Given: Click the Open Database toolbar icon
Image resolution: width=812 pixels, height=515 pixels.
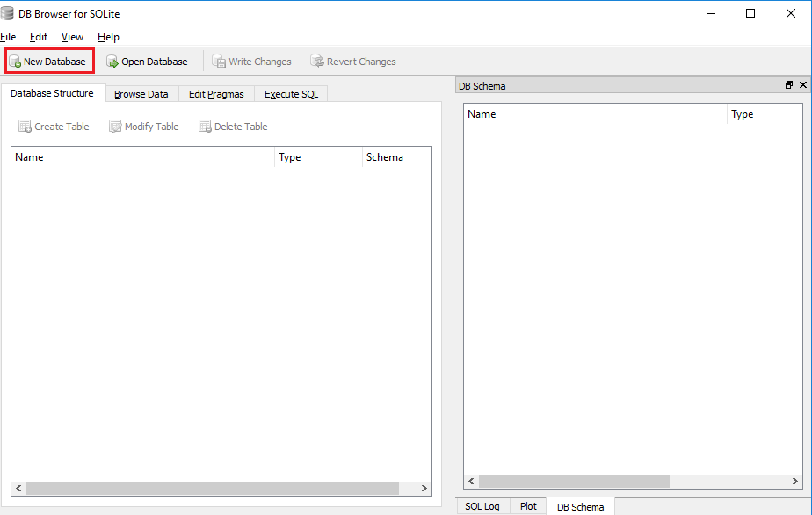Looking at the screenshot, I should pos(112,62).
